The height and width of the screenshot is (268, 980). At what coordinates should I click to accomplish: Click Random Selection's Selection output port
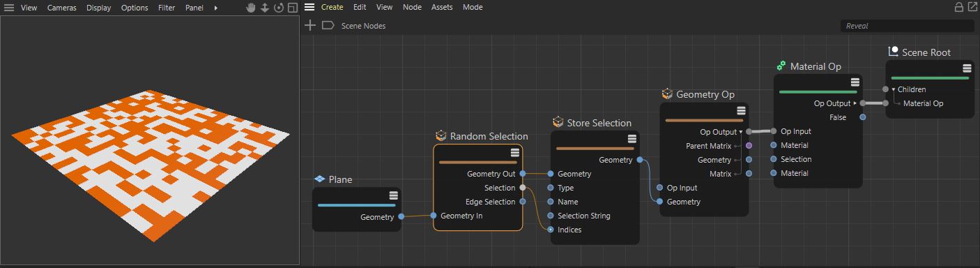[x=523, y=188]
